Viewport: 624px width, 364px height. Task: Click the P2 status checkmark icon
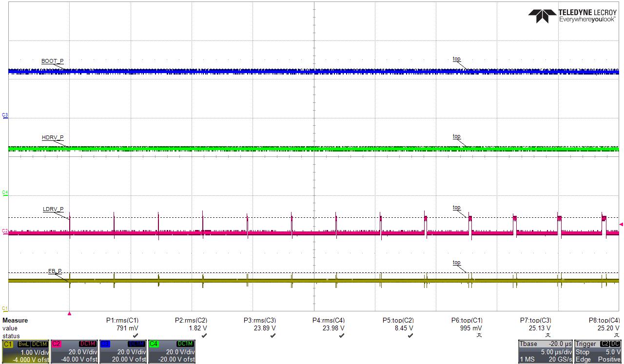click(204, 336)
